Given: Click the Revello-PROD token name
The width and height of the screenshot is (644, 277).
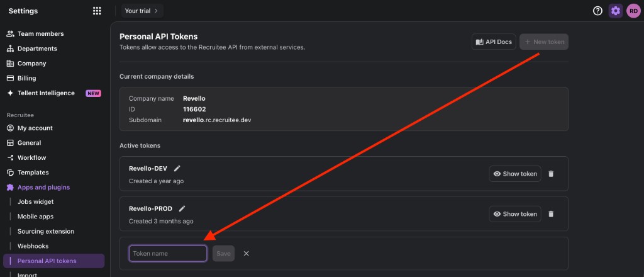Looking at the screenshot, I should tap(150, 208).
